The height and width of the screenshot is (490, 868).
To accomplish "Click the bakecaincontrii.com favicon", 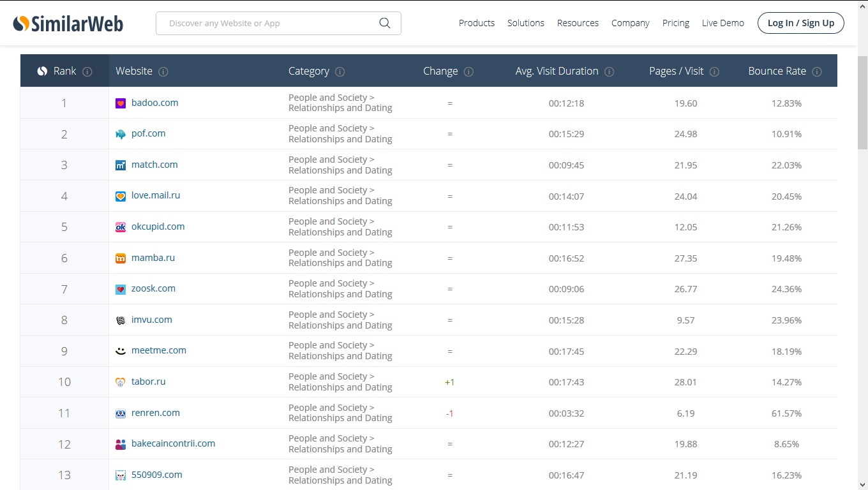I will coord(121,444).
